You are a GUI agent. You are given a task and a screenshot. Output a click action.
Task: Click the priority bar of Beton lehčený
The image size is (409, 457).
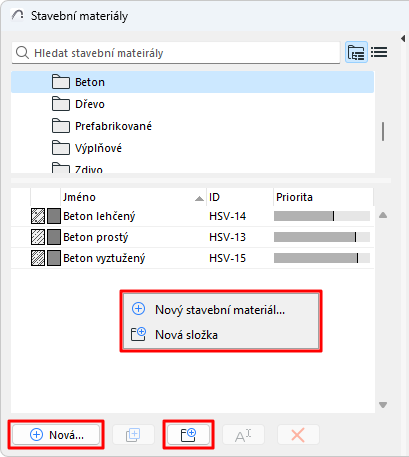click(x=322, y=216)
